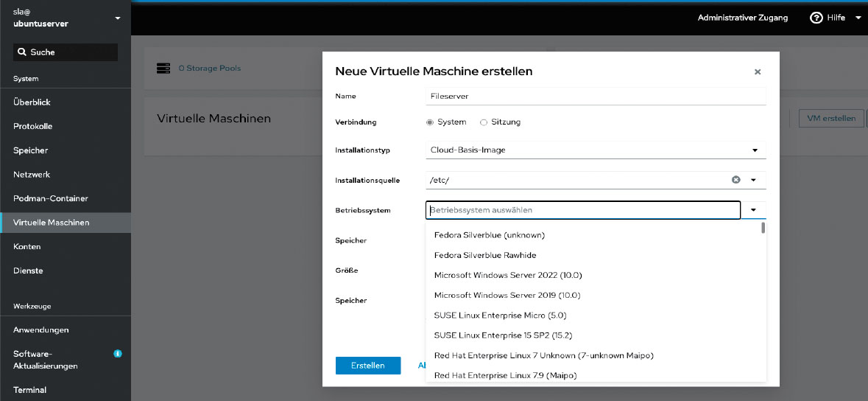This screenshot has height=401, width=868.
Task: Click the Hilfe question mark icon
Action: click(x=816, y=18)
